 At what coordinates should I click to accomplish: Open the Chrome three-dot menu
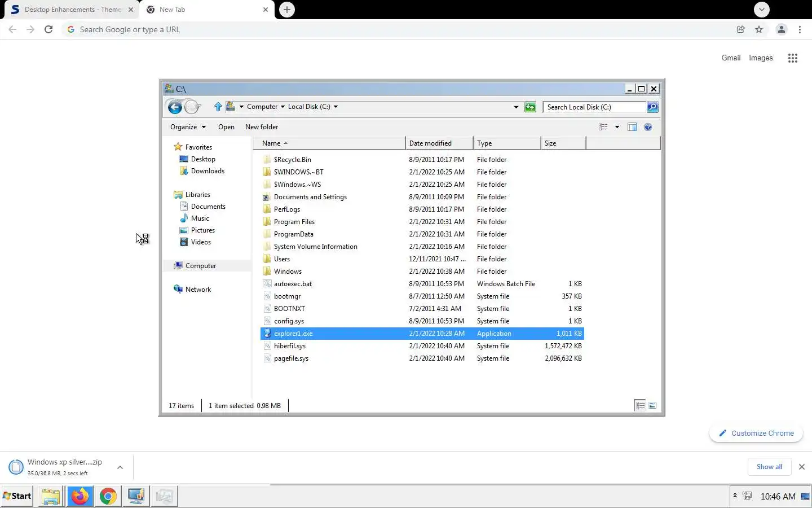point(800,29)
